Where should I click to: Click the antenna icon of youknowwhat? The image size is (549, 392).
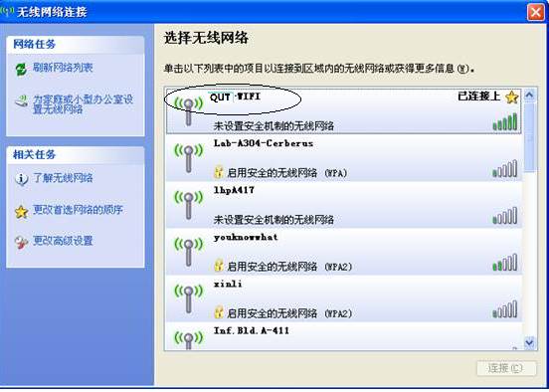tap(188, 252)
